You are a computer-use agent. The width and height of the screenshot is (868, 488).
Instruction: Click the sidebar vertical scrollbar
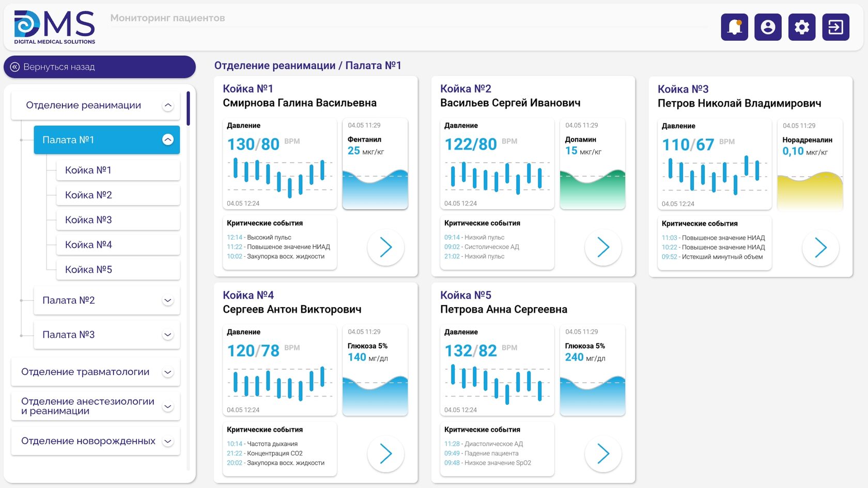click(x=188, y=108)
